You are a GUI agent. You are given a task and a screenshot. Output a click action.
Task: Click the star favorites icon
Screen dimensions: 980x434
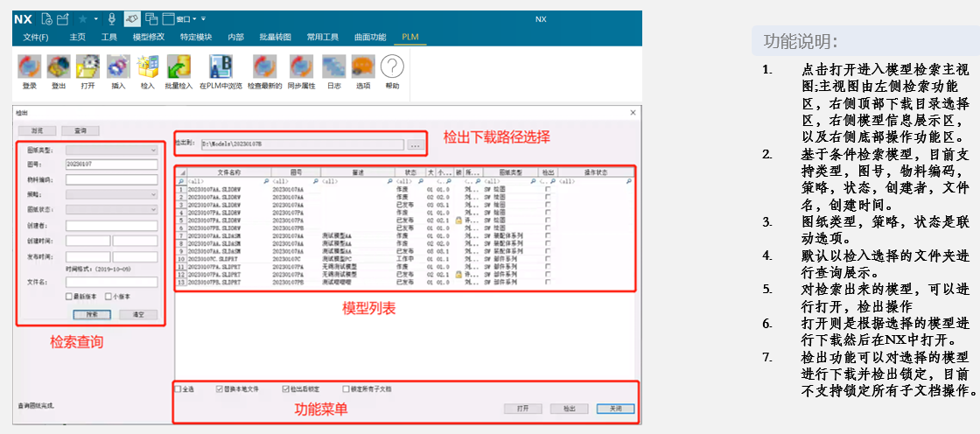(x=82, y=18)
